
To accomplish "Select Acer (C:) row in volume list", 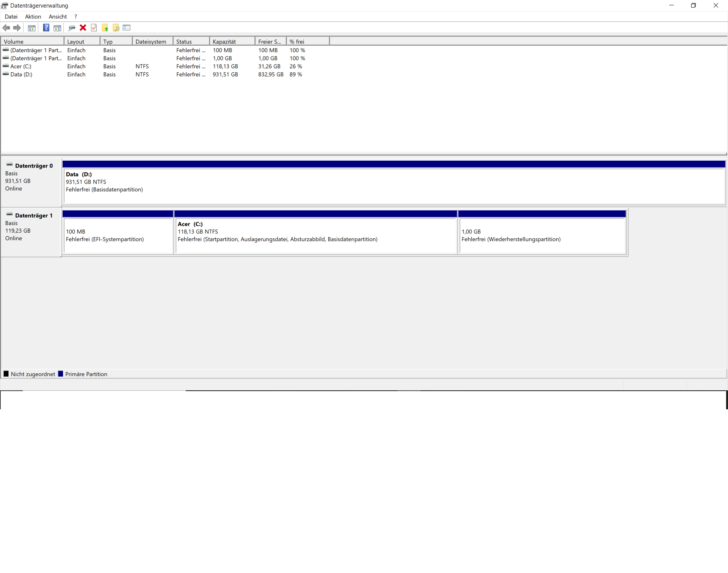I will [21, 66].
